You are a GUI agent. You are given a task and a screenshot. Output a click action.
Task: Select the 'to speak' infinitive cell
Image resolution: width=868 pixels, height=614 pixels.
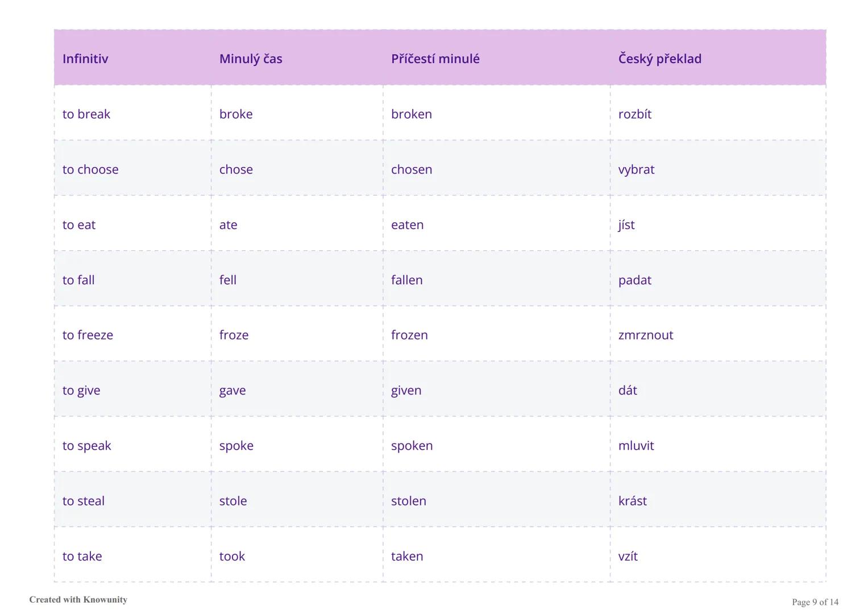click(x=87, y=446)
